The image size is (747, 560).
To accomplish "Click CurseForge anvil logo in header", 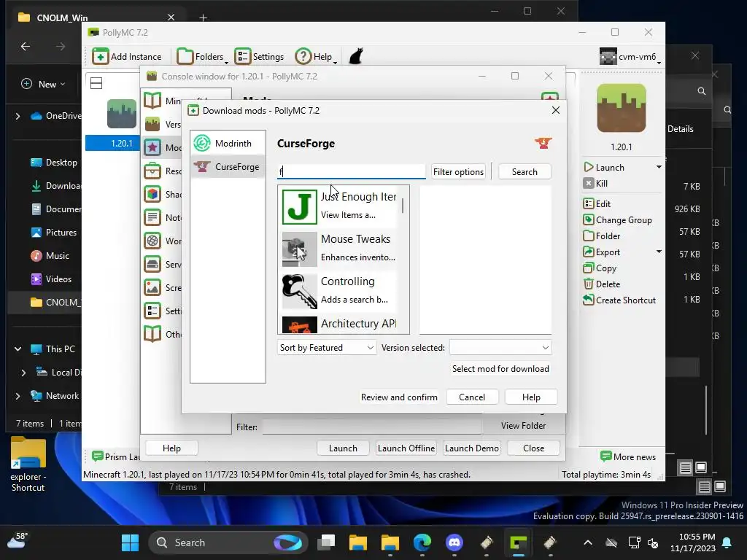I will (543, 143).
